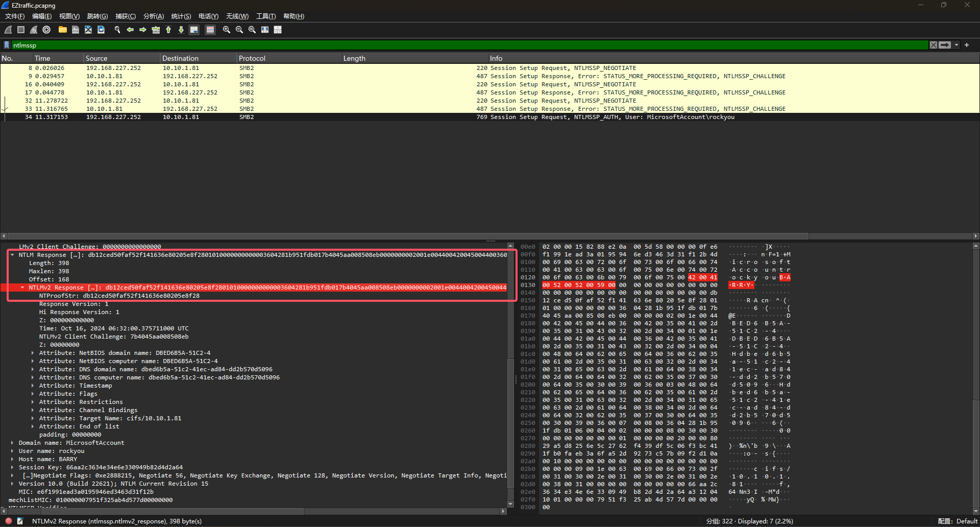This screenshot has height=527, width=980.
Task: Expand Attribute Target Name node
Action: click(x=32, y=418)
